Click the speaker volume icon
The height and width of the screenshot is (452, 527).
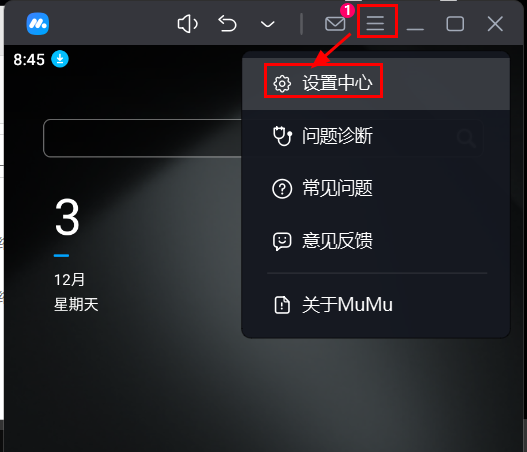tap(188, 24)
